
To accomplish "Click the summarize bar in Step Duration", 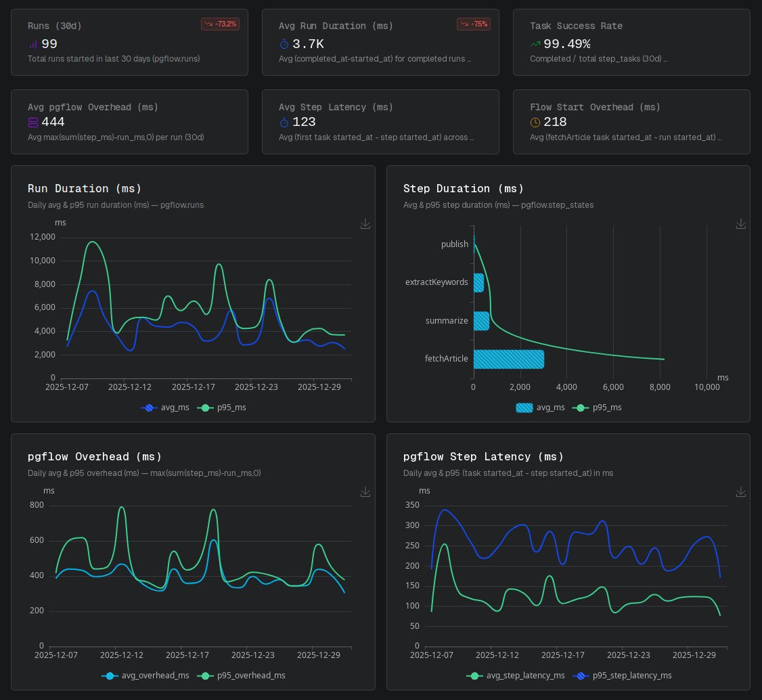I will click(x=482, y=321).
